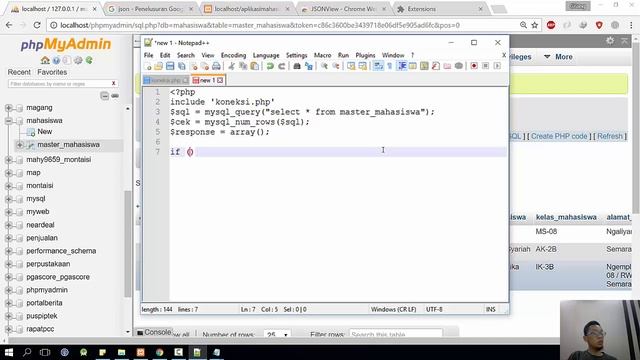
Task: Expand the master_mahasiswa table node
Action: click(19, 145)
